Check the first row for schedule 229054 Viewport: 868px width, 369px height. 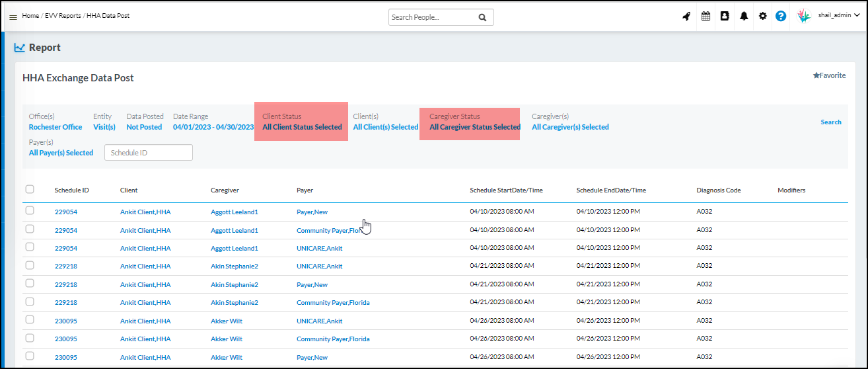click(x=30, y=211)
